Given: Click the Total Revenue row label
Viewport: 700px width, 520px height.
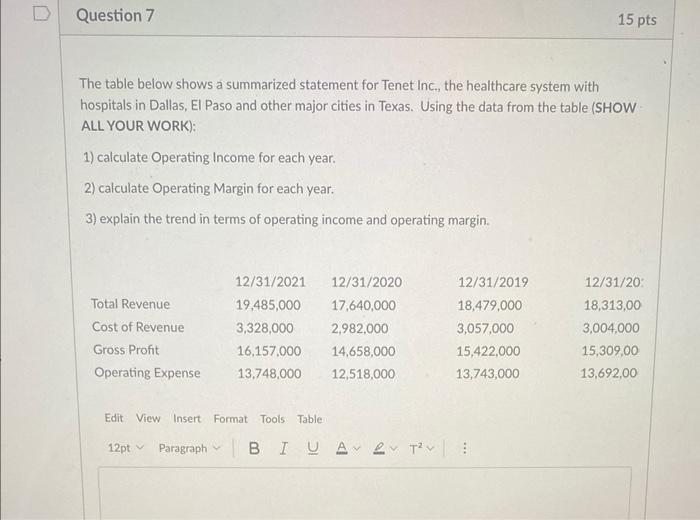Looking at the screenshot, I should coord(130,304).
